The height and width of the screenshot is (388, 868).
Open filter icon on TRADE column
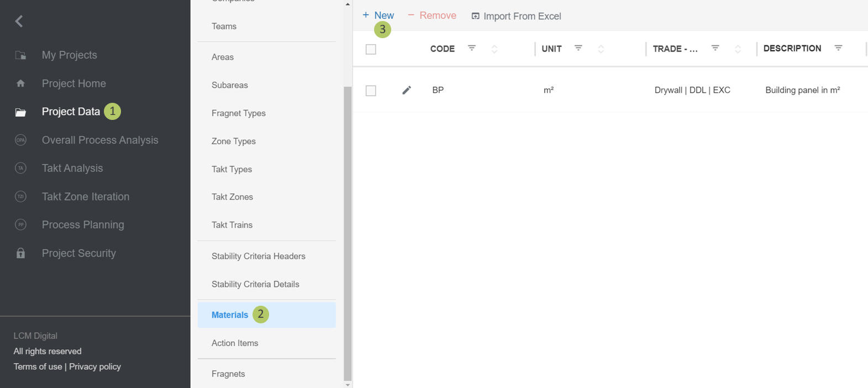(715, 48)
